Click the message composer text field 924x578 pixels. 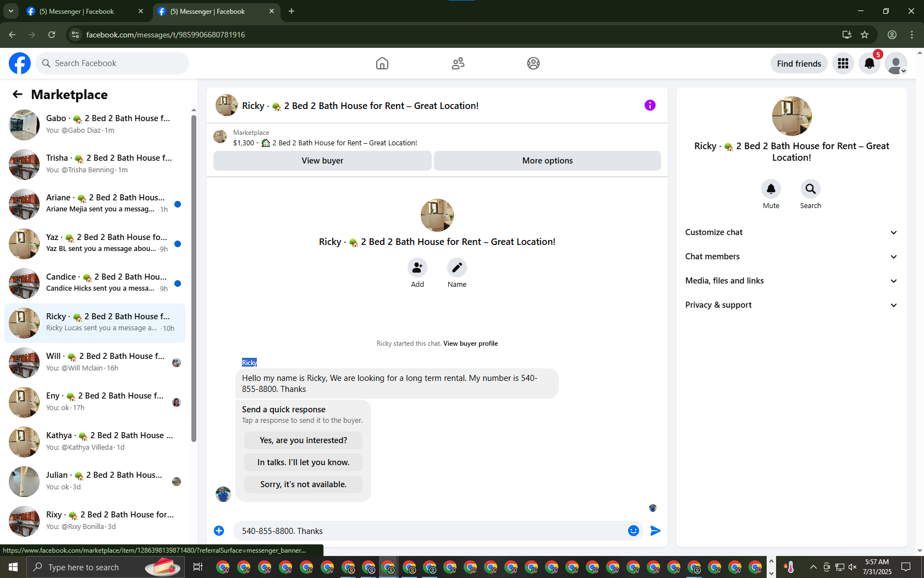click(430, 531)
